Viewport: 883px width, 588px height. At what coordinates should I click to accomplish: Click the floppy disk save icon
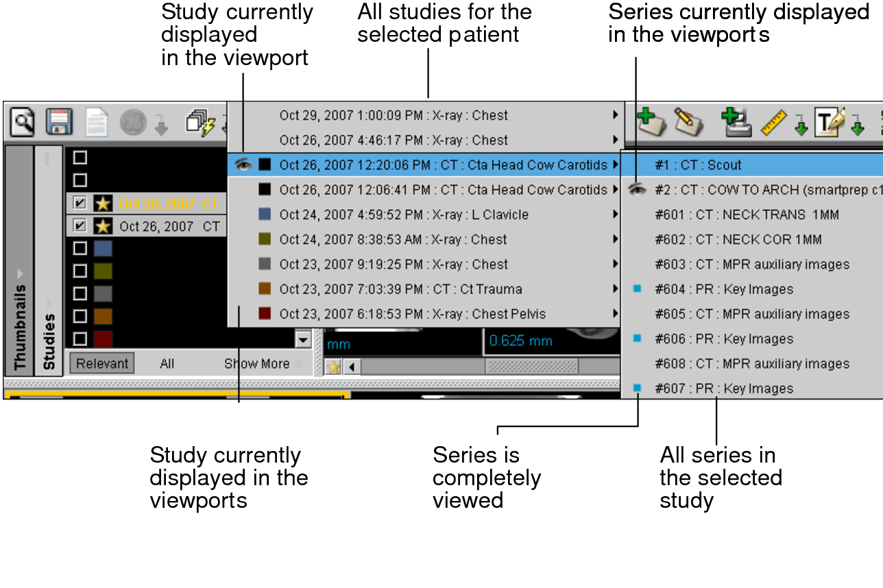point(59,123)
